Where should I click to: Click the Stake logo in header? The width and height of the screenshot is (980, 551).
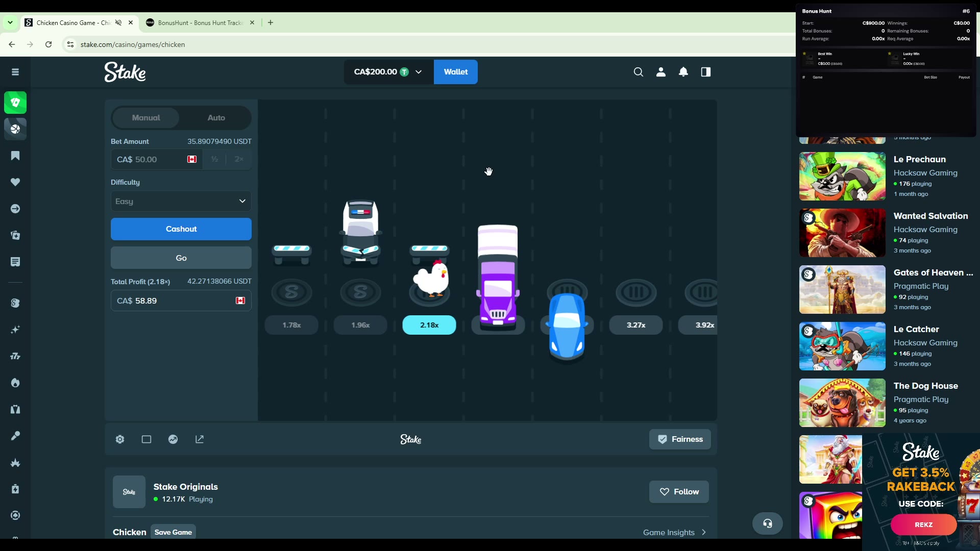(125, 72)
